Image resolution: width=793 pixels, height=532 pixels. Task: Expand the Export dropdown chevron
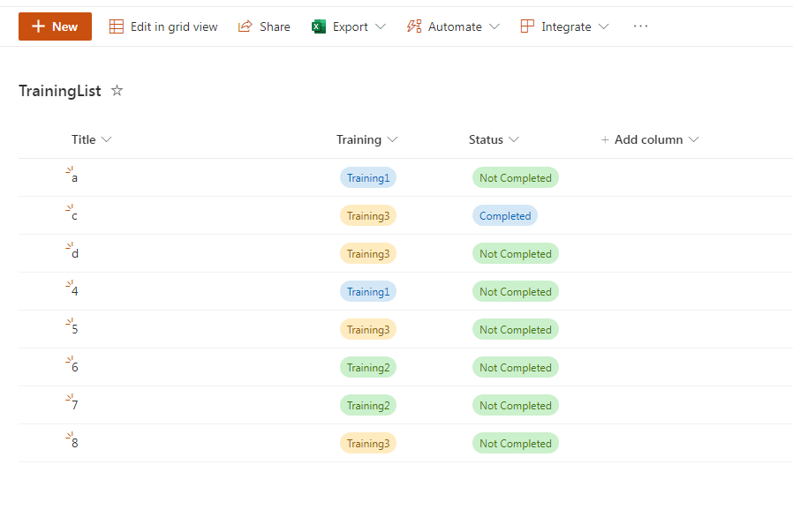tap(381, 26)
